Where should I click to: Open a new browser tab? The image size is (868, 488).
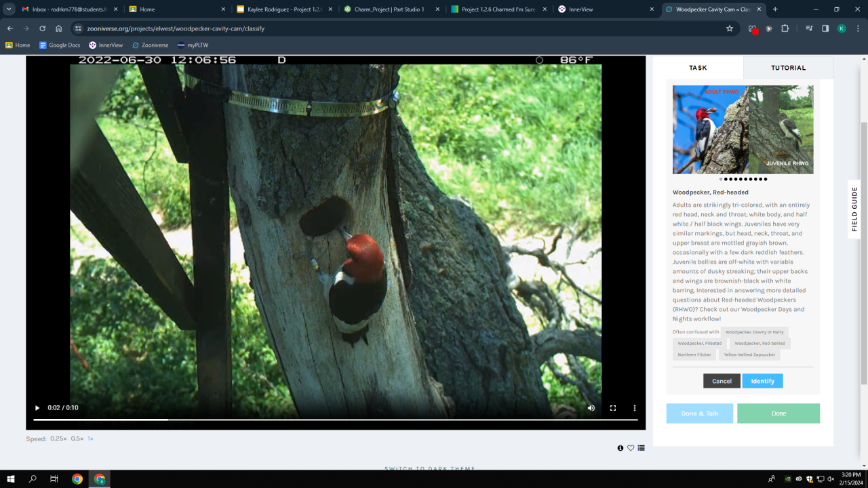pos(775,9)
